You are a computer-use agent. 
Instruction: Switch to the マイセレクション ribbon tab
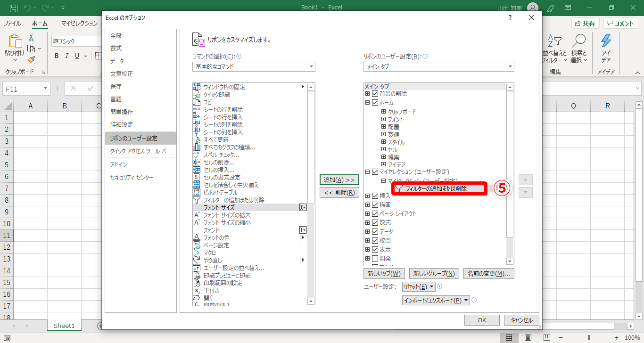point(79,23)
